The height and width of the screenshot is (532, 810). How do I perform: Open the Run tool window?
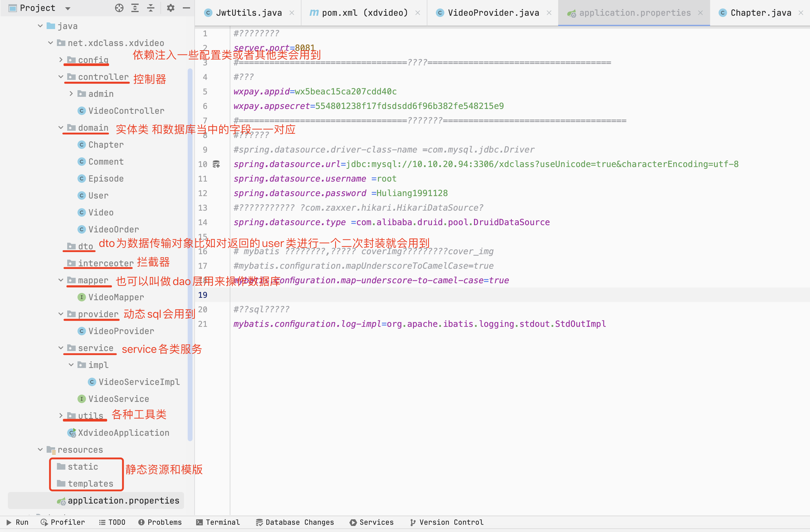point(17,522)
